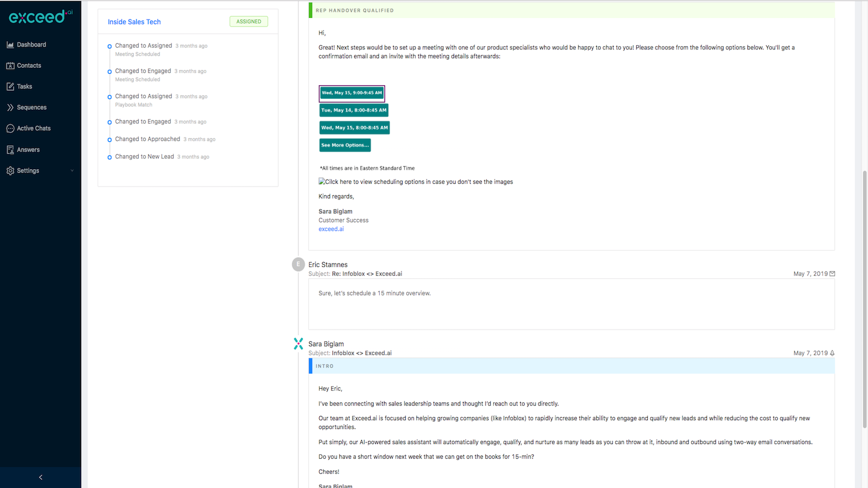Image resolution: width=868 pixels, height=488 pixels.
Task: Open the Dashboard icon in sidebar
Action: (10, 44)
